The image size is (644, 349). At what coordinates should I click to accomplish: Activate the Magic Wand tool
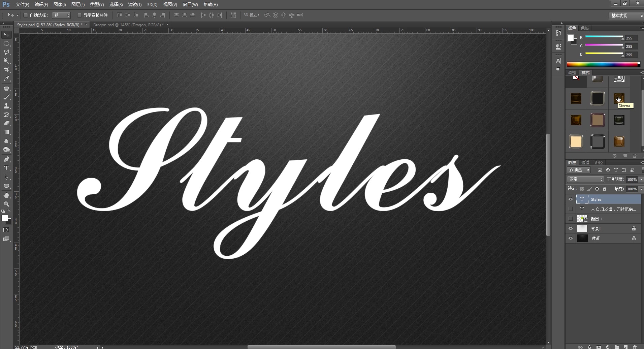6,61
